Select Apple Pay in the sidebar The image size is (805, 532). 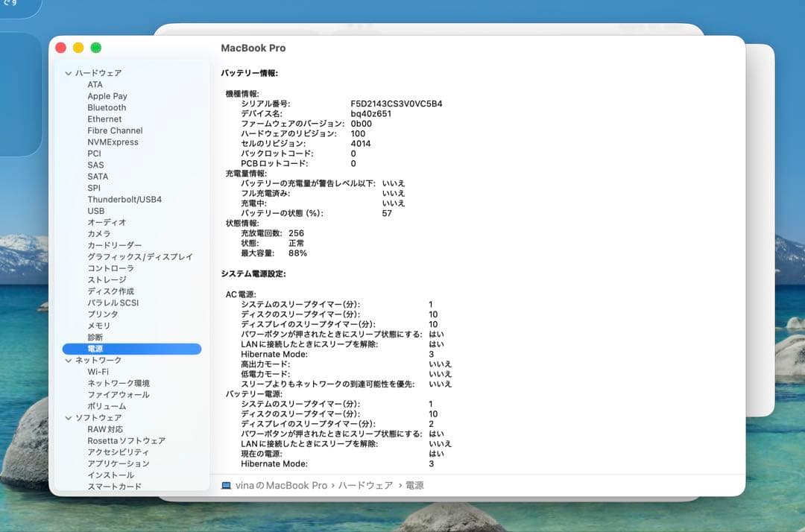107,96
